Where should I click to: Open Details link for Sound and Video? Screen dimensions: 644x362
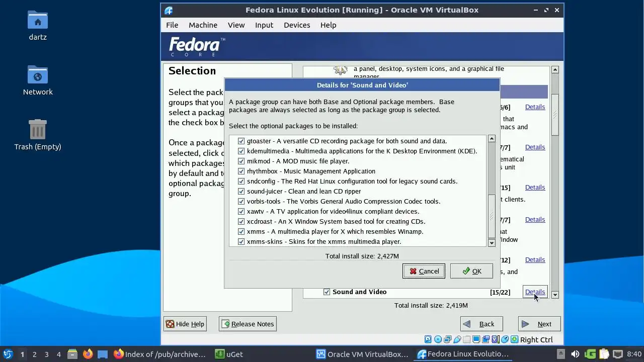[x=535, y=292]
